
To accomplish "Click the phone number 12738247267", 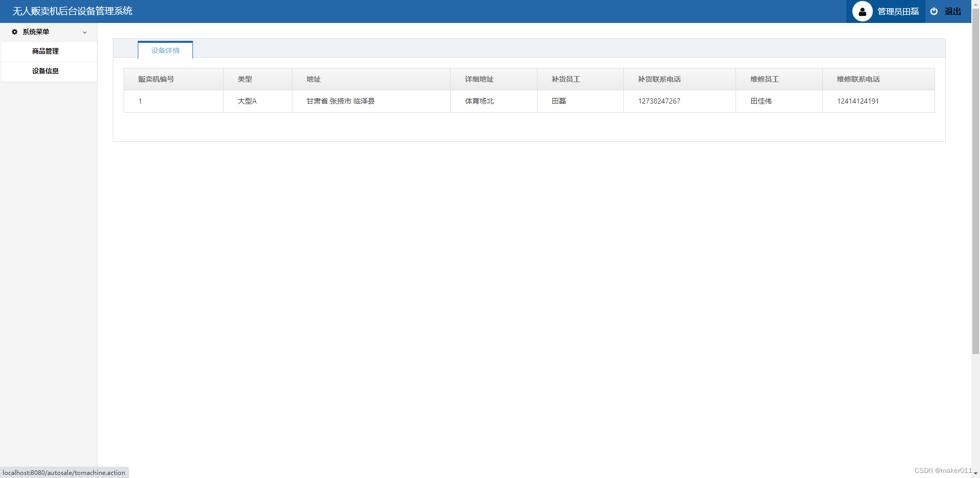I will 659,101.
